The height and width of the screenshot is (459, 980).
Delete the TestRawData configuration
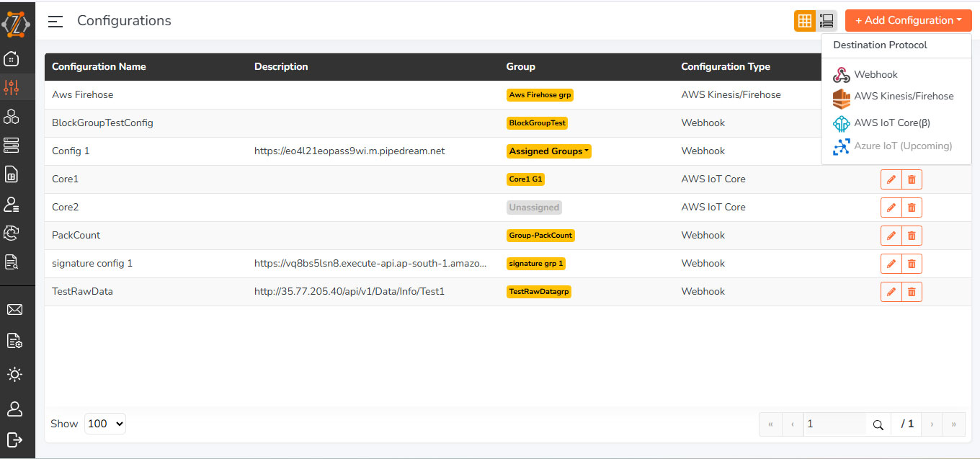pos(912,292)
